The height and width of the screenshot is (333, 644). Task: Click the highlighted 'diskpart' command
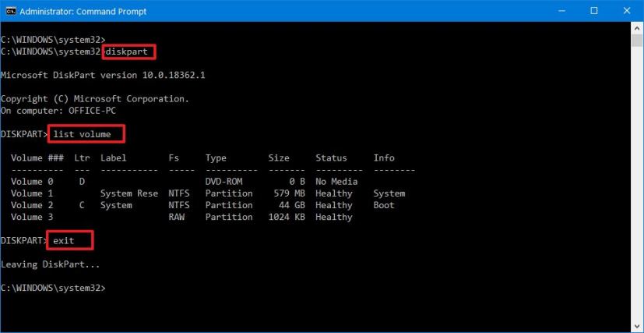129,51
